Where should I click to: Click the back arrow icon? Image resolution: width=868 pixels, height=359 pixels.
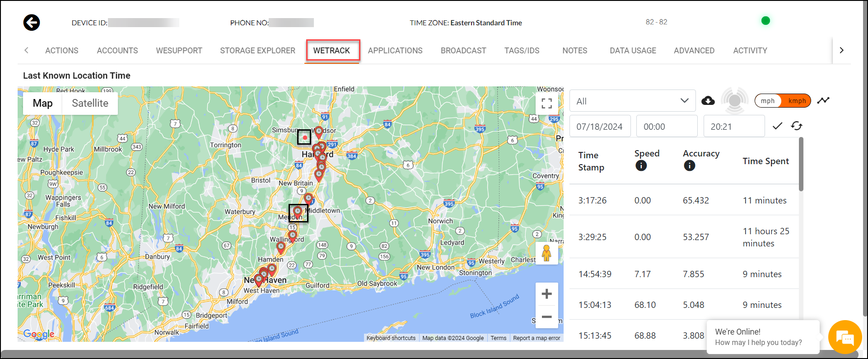(x=32, y=23)
